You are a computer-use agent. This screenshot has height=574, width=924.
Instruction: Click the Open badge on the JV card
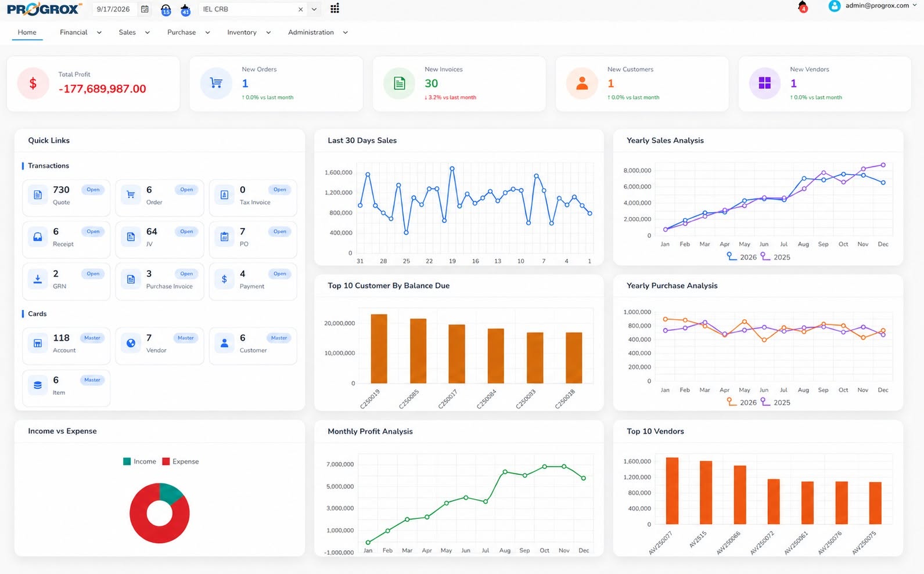tap(186, 232)
